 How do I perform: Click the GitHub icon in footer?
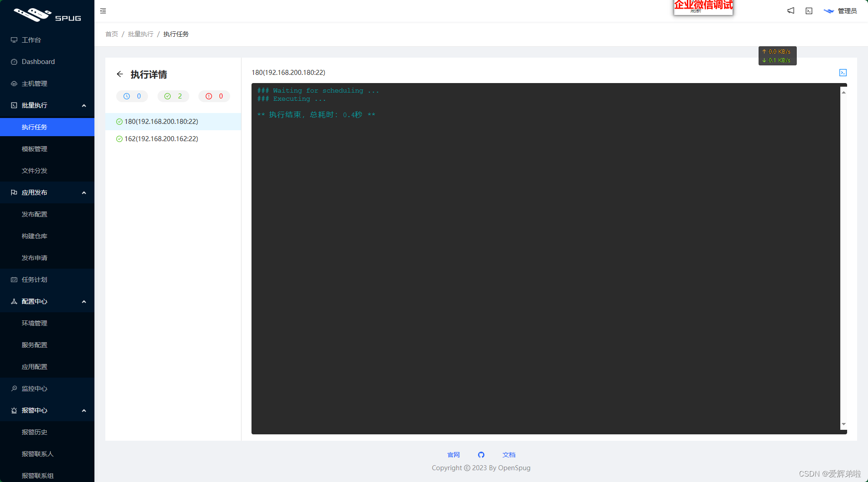click(481, 455)
